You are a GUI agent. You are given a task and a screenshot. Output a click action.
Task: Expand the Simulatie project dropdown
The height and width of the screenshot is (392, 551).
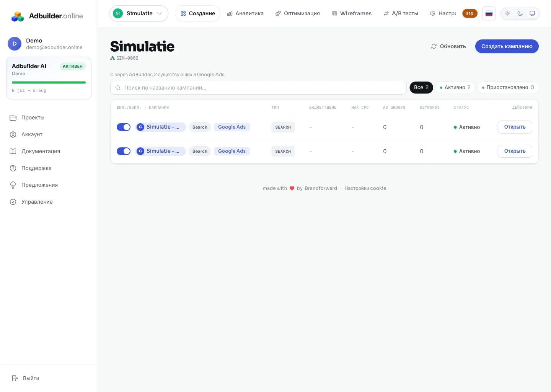(139, 13)
